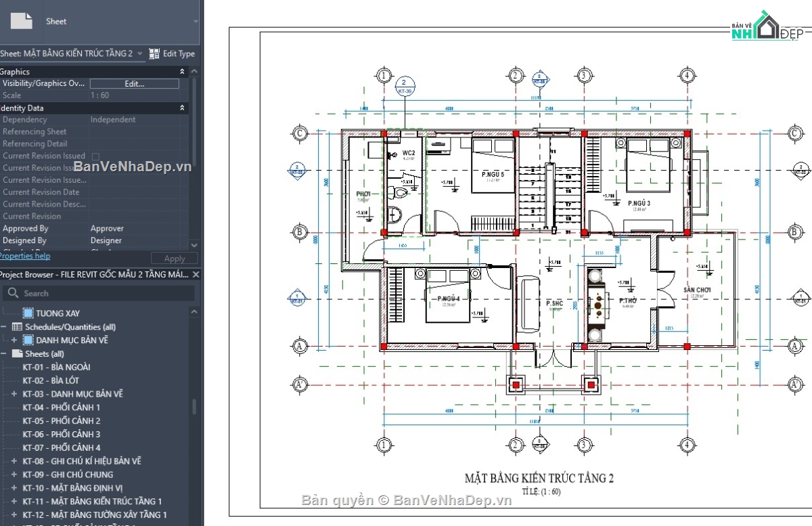Image resolution: width=812 pixels, height=526 pixels.
Task: Select the sofa in P.SHC room
Action: click(x=528, y=305)
